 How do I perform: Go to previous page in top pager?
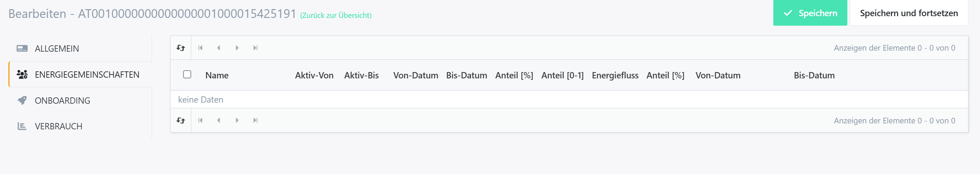click(219, 48)
